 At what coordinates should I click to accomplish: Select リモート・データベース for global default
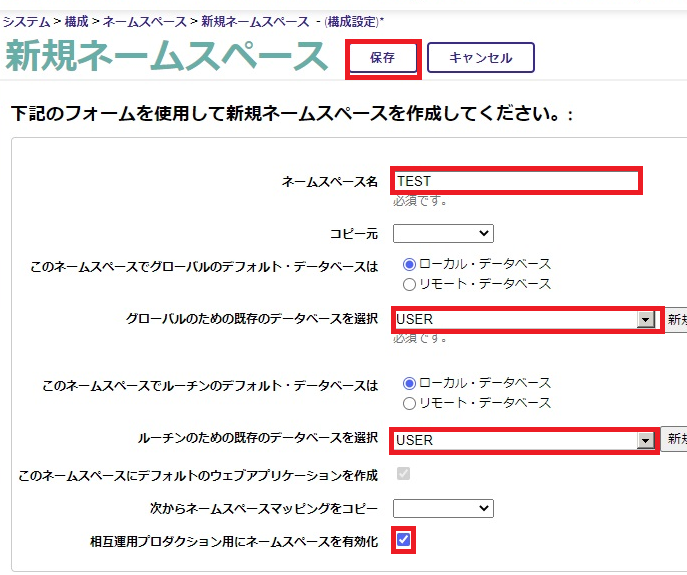pos(409,284)
